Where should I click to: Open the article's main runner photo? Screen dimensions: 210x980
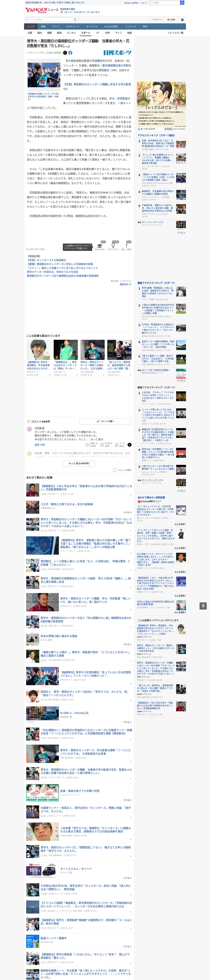coord(44,75)
